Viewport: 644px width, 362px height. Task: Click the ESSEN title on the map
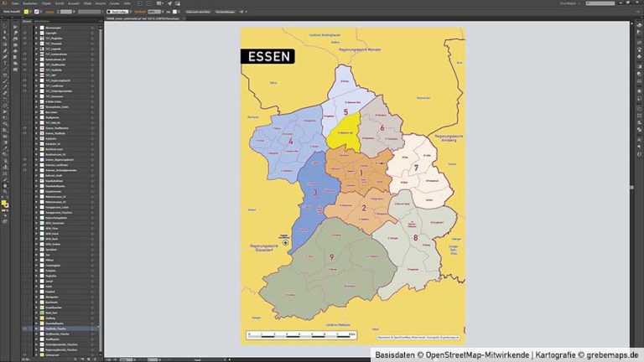pos(268,57)
